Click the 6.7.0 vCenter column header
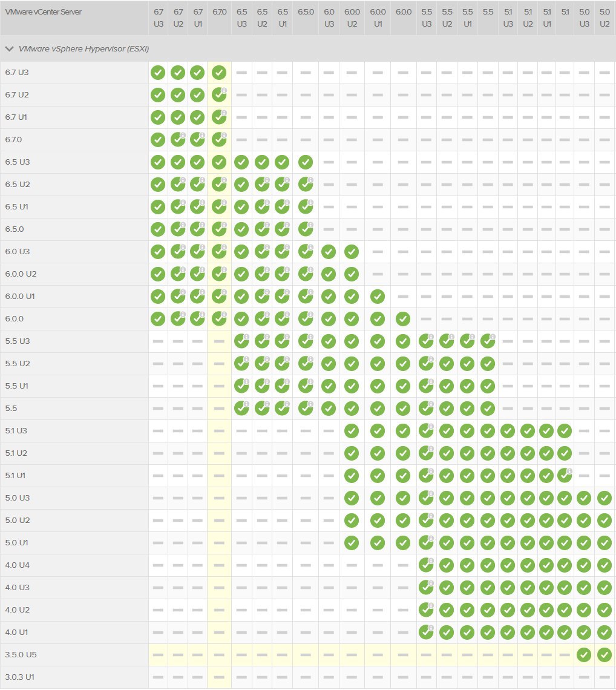Screen dimensions: 616x690 pyautogui.click(x=219, y=12)
